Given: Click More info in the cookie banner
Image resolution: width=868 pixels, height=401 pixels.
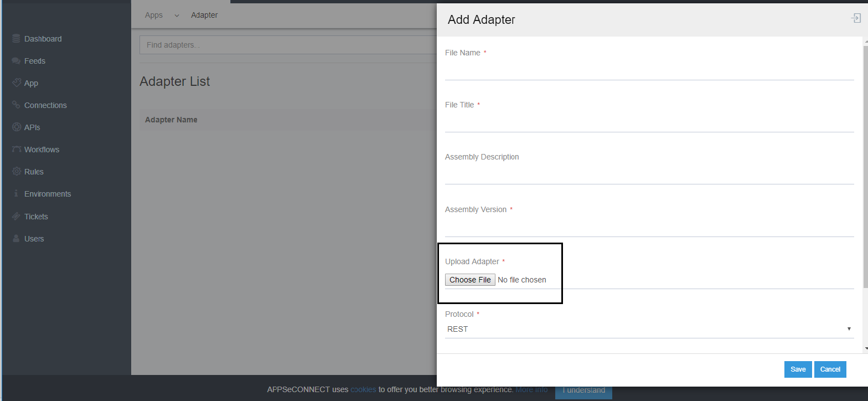Looking at the screenshot, I should click(531, 389).
